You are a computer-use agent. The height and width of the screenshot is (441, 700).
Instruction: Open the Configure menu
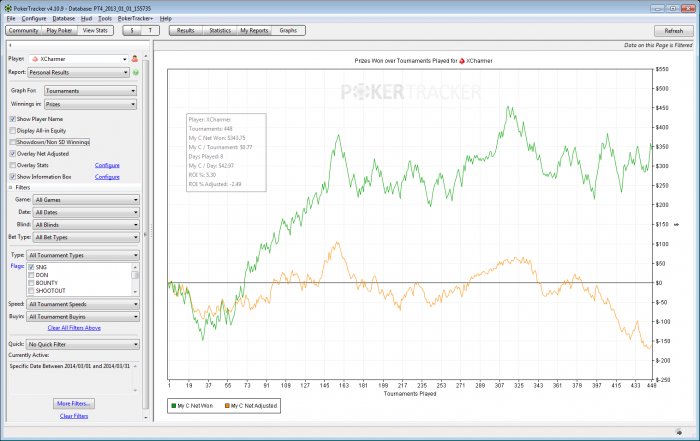tap(34, 19)
